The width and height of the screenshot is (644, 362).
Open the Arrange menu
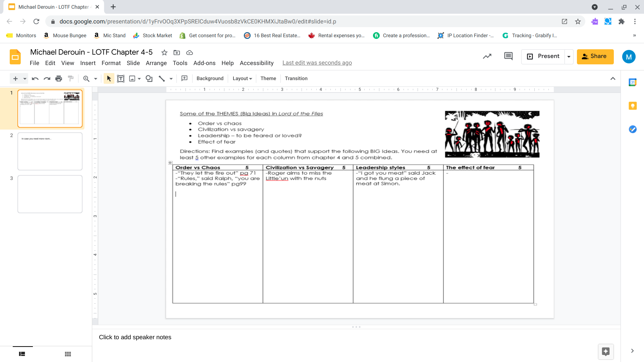pos(156,63)
